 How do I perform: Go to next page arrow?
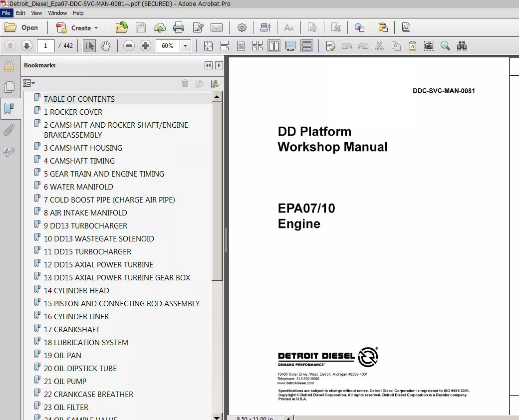coord(26,46)
